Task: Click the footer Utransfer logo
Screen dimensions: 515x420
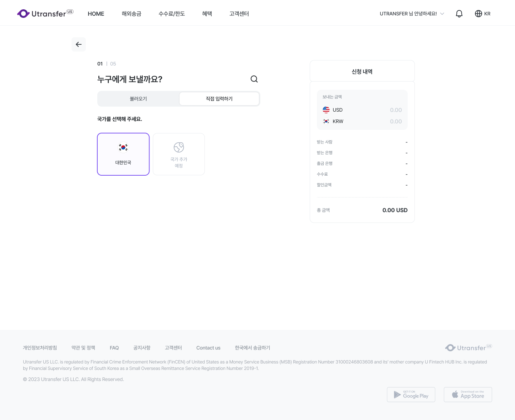Action: [469, 348]
